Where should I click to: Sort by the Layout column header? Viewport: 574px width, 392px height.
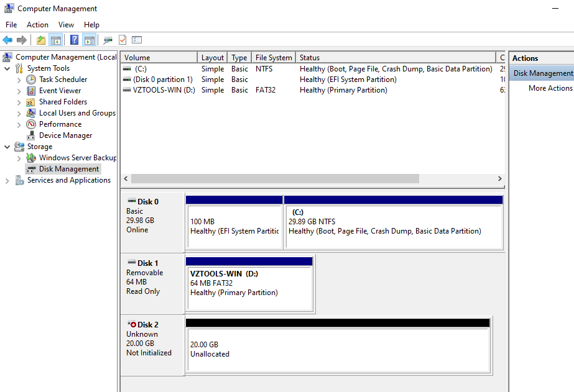click(x=212, y=58)
